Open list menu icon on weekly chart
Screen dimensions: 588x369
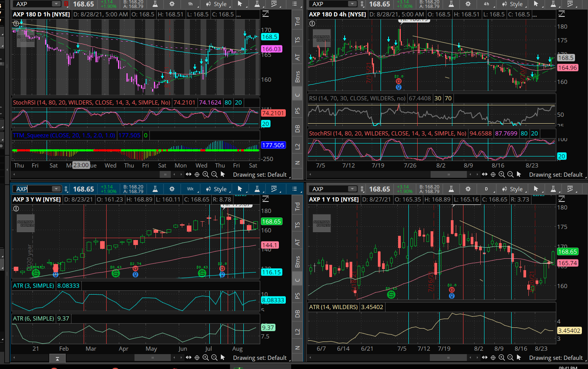pyautogui.click(x=295, y=189)
